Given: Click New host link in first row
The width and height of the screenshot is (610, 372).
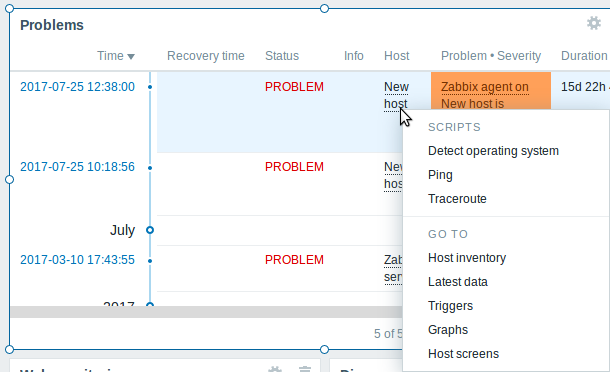Looking at the screenshot, I should point(396,95).
